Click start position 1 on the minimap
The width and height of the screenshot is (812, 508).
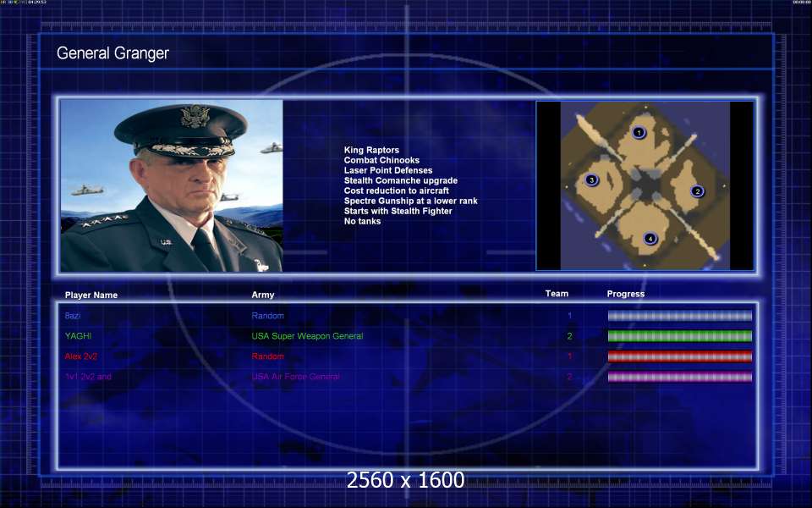click(639, 133)
